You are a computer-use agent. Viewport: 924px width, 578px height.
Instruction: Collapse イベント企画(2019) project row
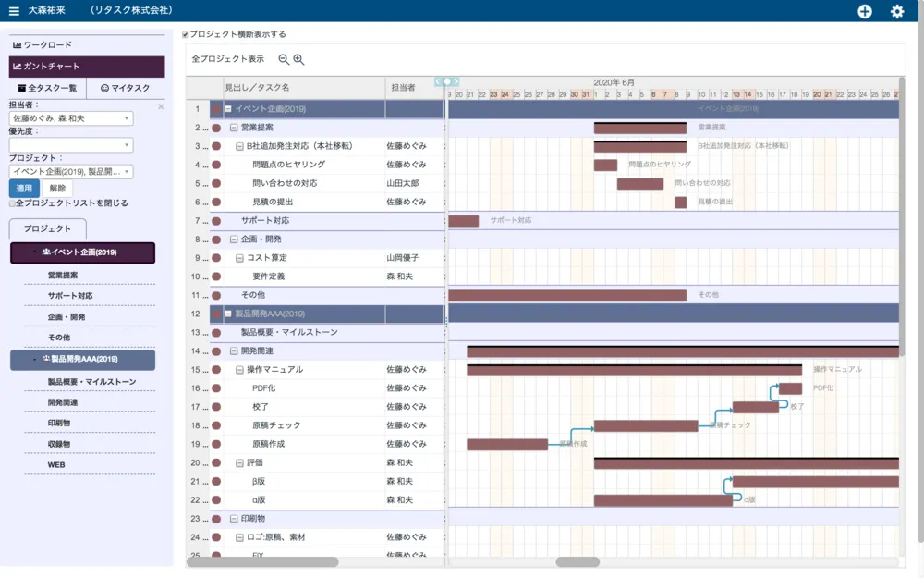[228, 109]
